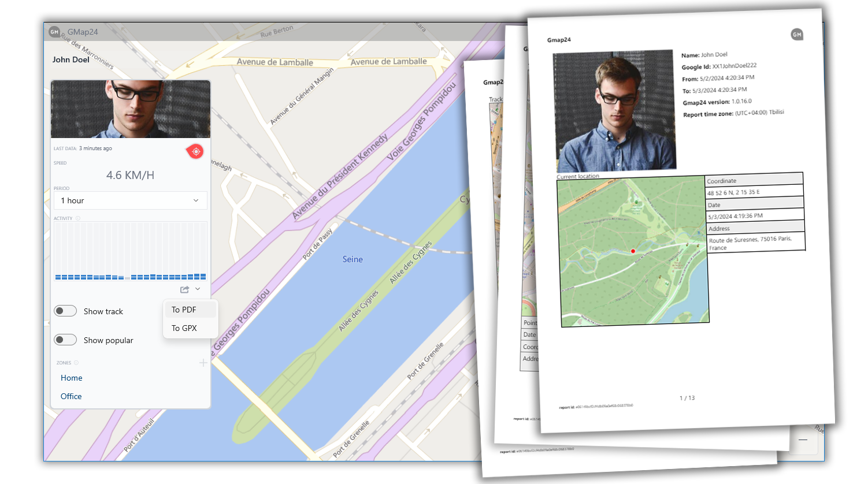
Task: Open the Office zone
Action: pos(71,396)
